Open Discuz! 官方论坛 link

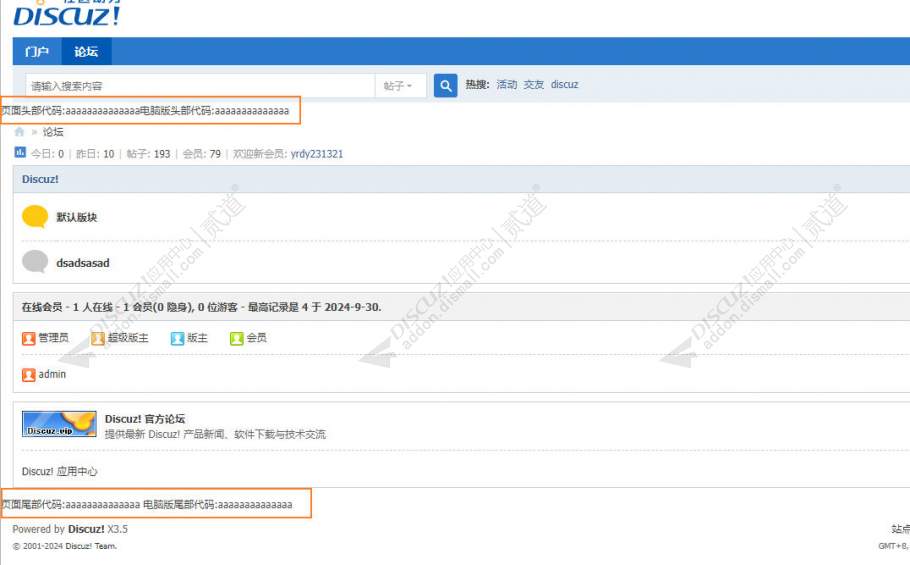(x=145, y=419)
